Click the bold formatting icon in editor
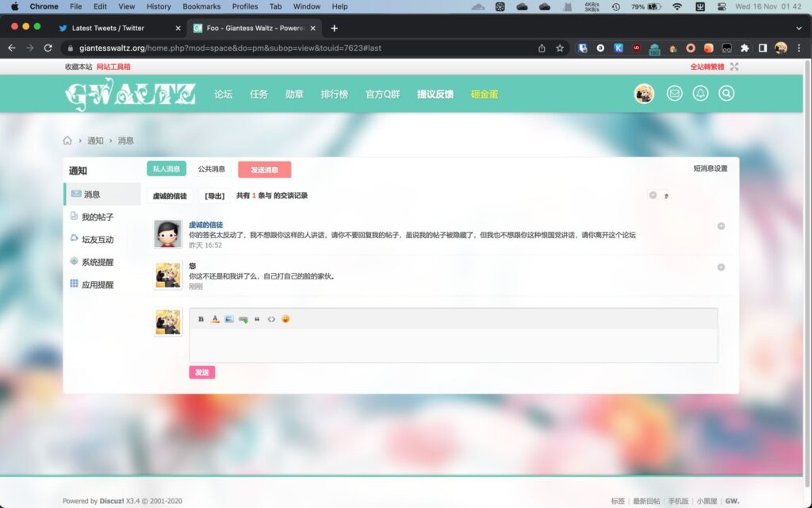The height and width of the screenshot is (508, 812). click(201, 319)
